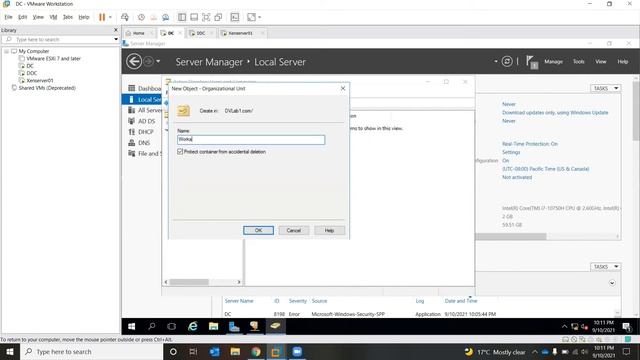Viewport: 640px width, 360px height.
Task: Open the VMware View menu
Action: 38,17
